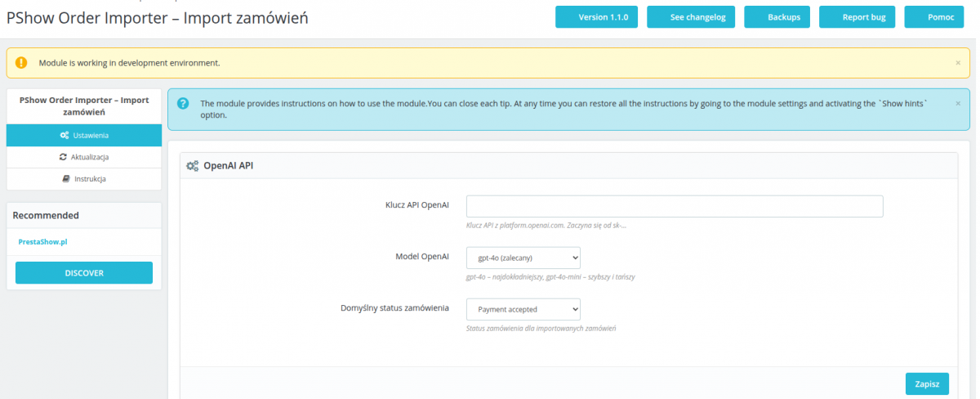This screenshot has width=980, height=399.
Task: Click the refresh icon next to Aktualizacja
Action: (63, 157)
